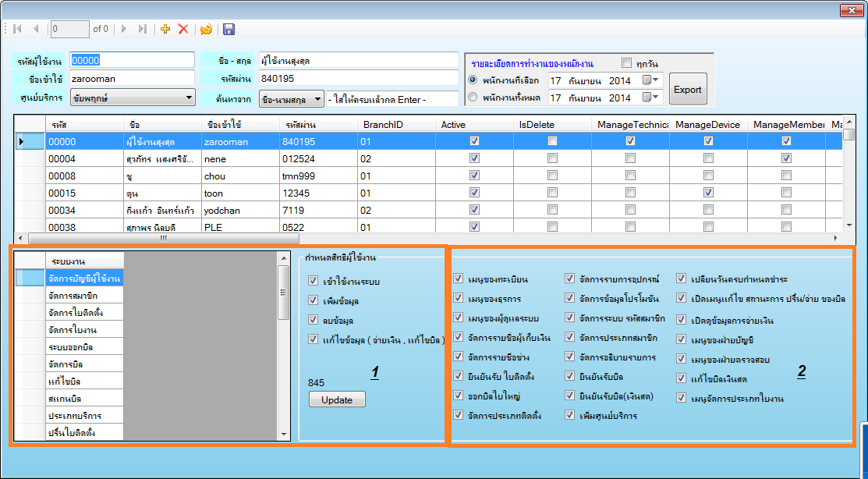This screenshot has width=868, height=479.
Task: Move to the next record
Action: point(125,29)
